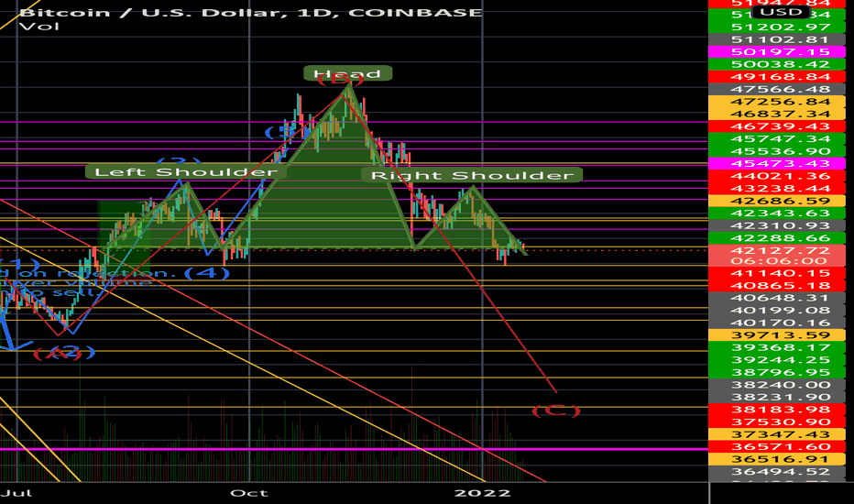Screen dimensions: 854x504
Task: Click the red (C) wave label
Action: [x=555, y=411]
